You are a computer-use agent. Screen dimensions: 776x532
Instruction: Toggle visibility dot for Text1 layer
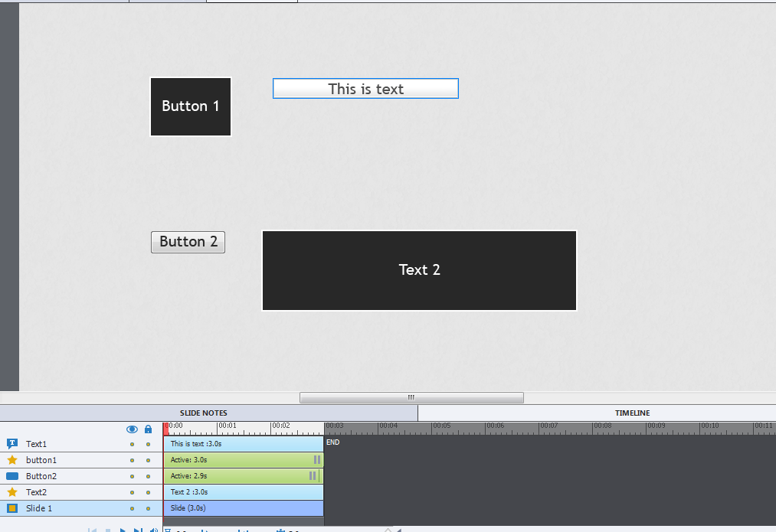pyautogui.click(x=132, y=444)
